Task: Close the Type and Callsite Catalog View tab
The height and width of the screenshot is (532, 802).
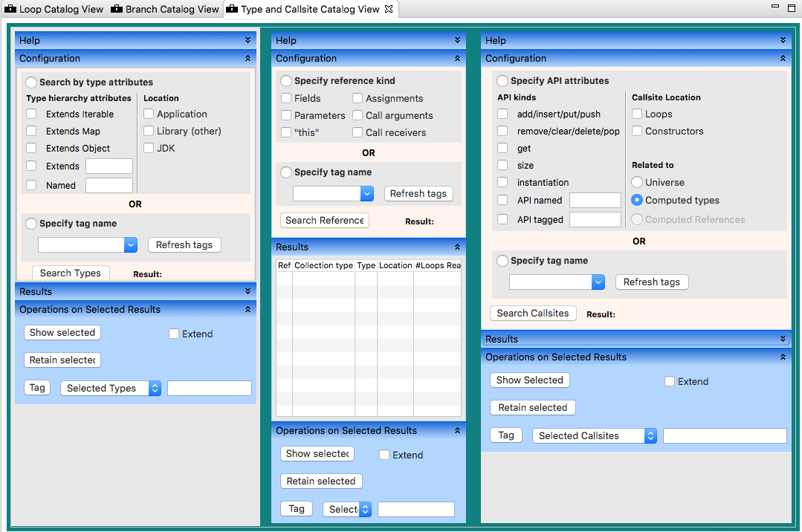Action: point(389,9)
